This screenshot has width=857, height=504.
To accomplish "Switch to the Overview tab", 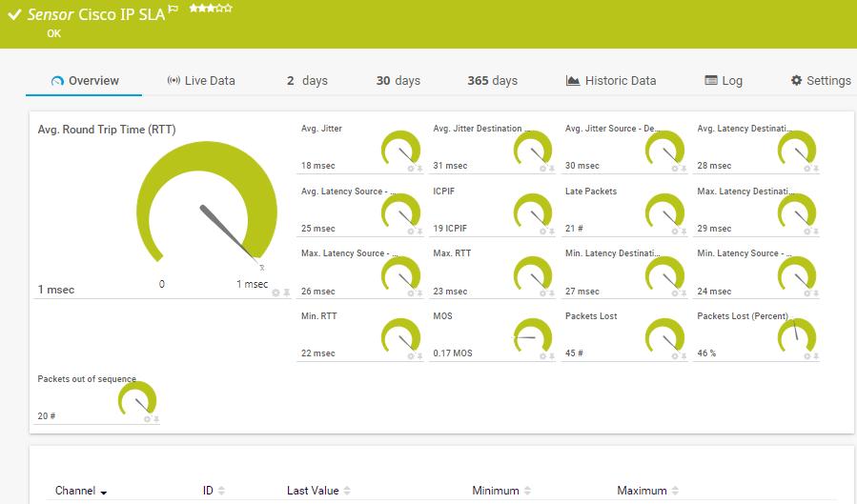I will point(84,81).
